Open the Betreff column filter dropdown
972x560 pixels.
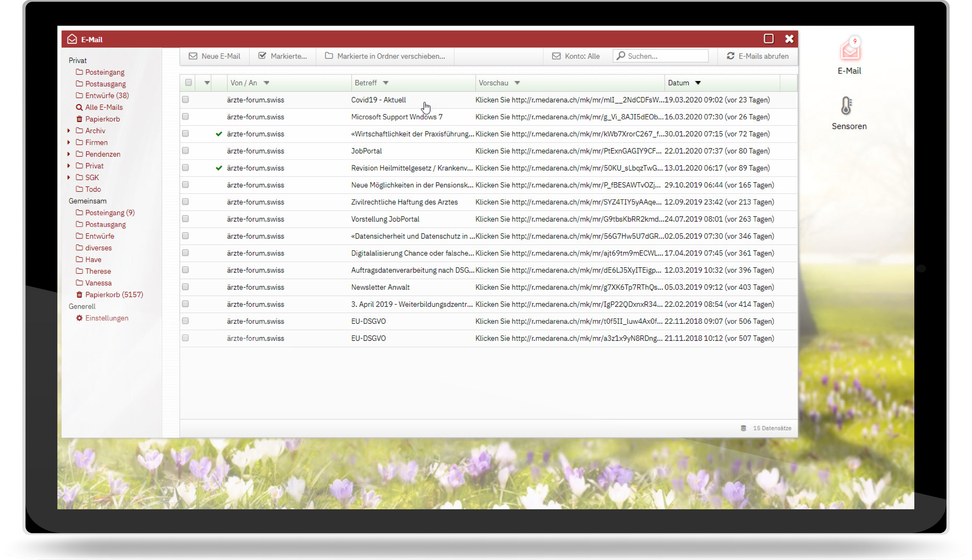[x=386, y=83]
